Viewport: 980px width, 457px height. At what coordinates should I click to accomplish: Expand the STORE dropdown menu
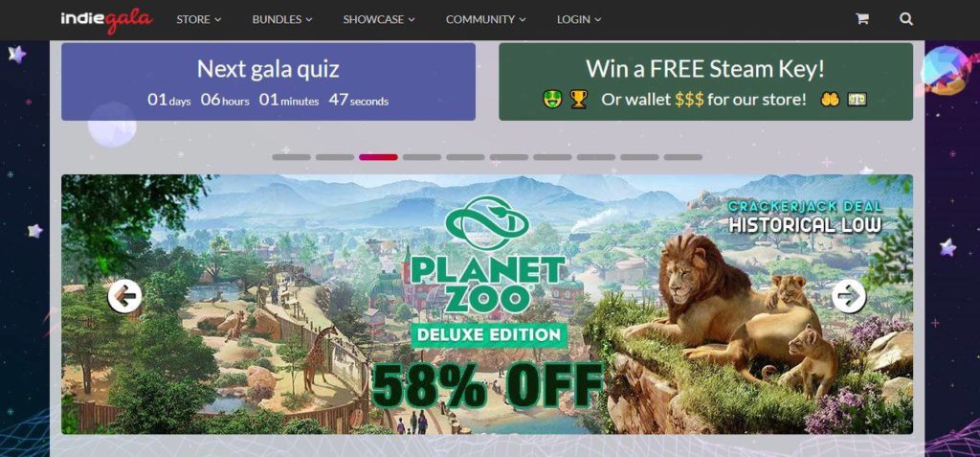click(x=199, y=19)
